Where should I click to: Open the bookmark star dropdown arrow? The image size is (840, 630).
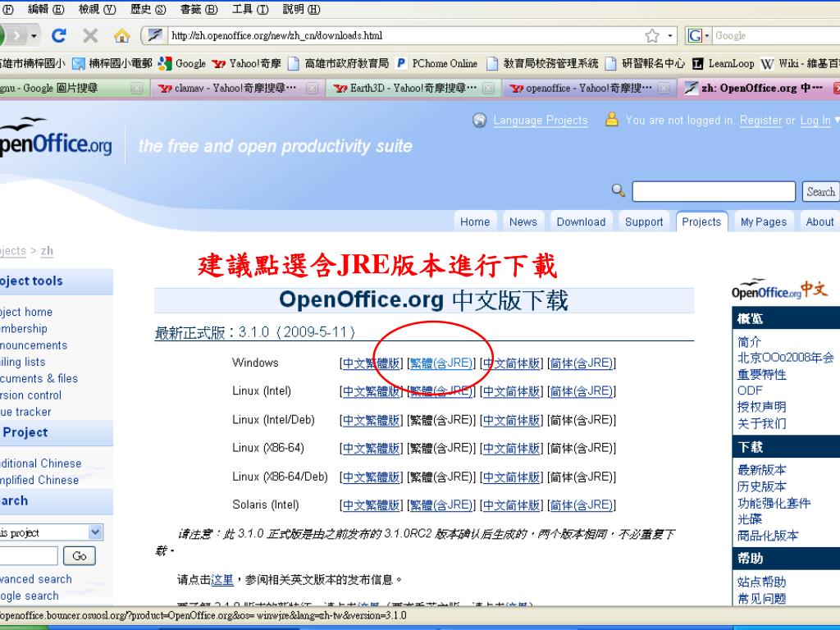pyautogui.click(x=669, y=36)
